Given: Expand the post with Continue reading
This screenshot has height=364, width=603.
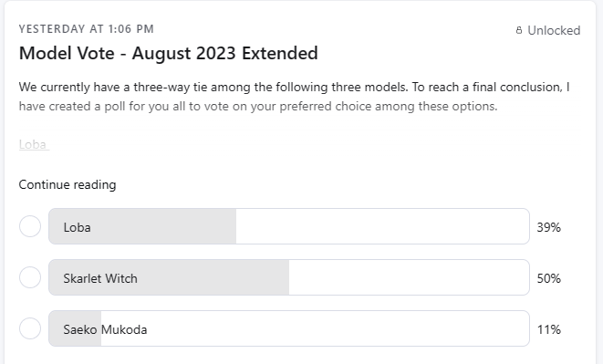Looking at the screenshot, I should coord(68,184).
